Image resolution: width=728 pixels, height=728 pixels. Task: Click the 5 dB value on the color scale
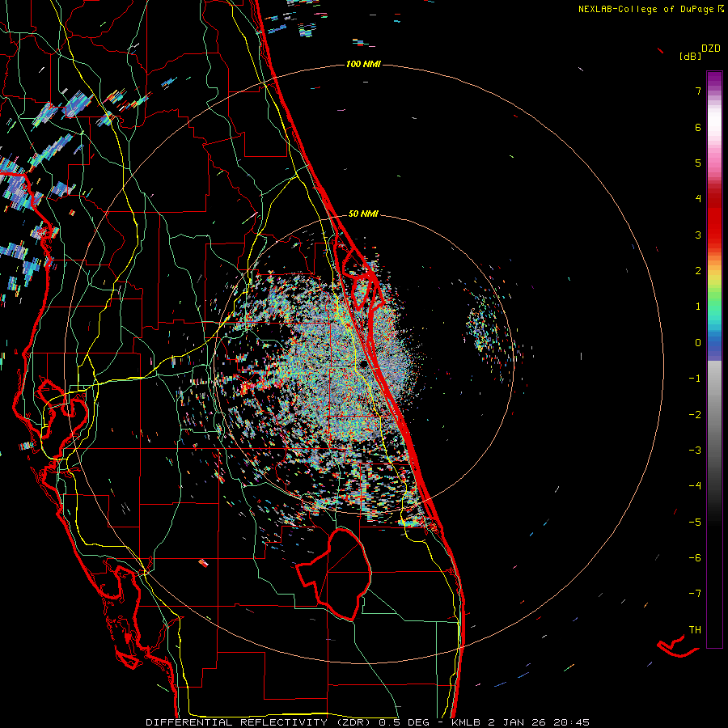[698, 163]
